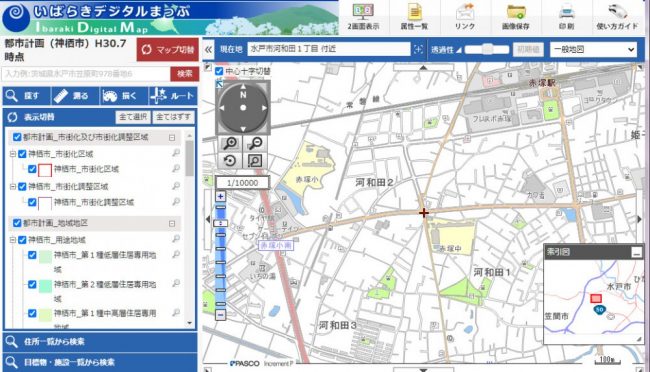Open 住所一覧から検索 address search panel

click(x=100, y=342)
